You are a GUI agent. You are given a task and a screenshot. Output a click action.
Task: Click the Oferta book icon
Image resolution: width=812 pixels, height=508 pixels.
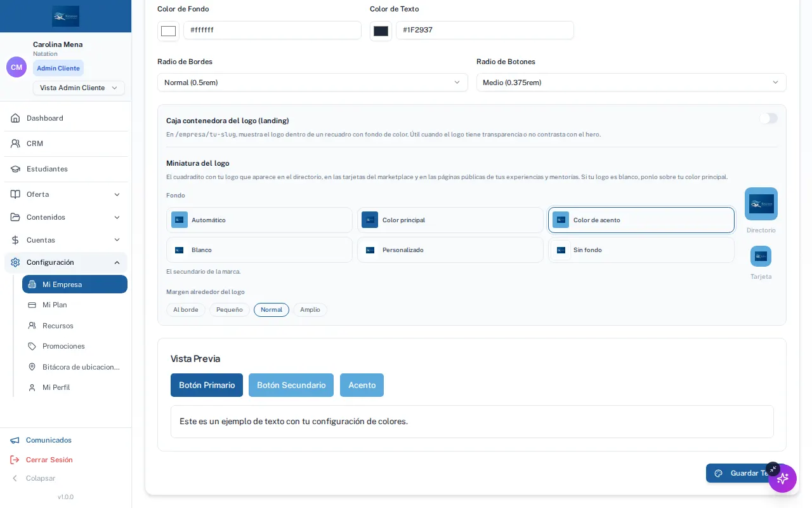15,194
